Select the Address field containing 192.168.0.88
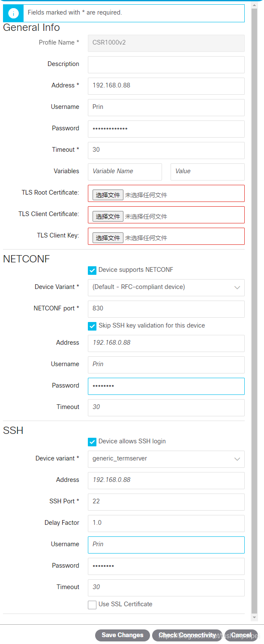Screen dimensions: 264x644 pyautogui.click(x=166, y=86)
